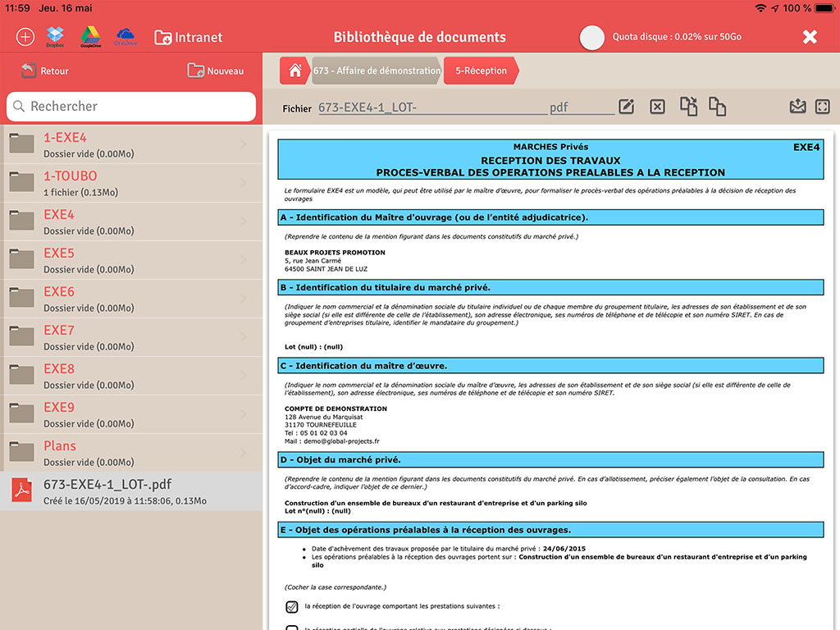Click the Retour button
Screen dimensions: 840x630
click(45, 71)
